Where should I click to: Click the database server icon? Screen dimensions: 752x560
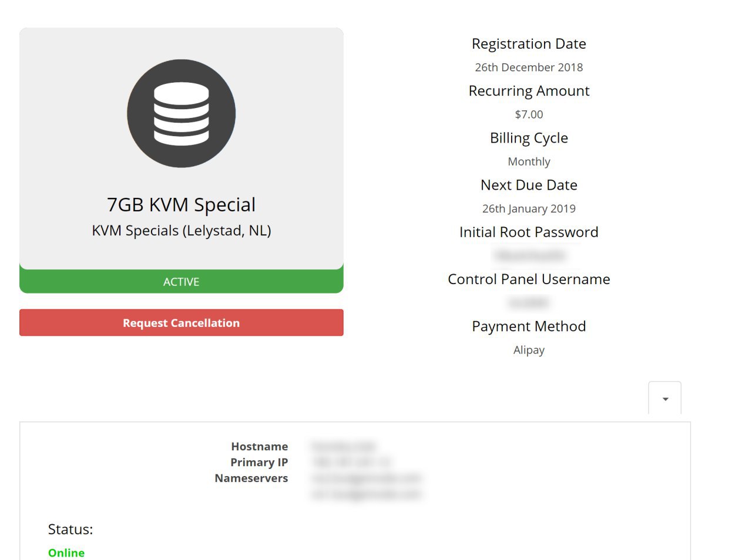[x=181, y=113]
